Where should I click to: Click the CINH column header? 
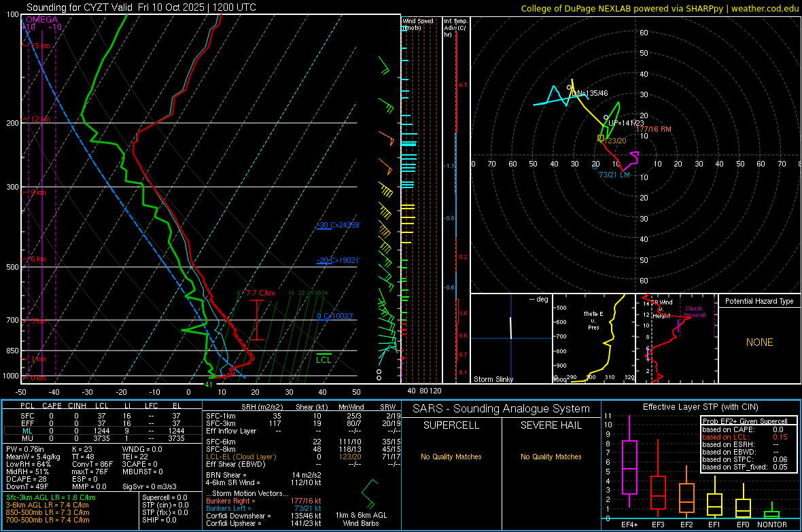click(x=77, y=406)
